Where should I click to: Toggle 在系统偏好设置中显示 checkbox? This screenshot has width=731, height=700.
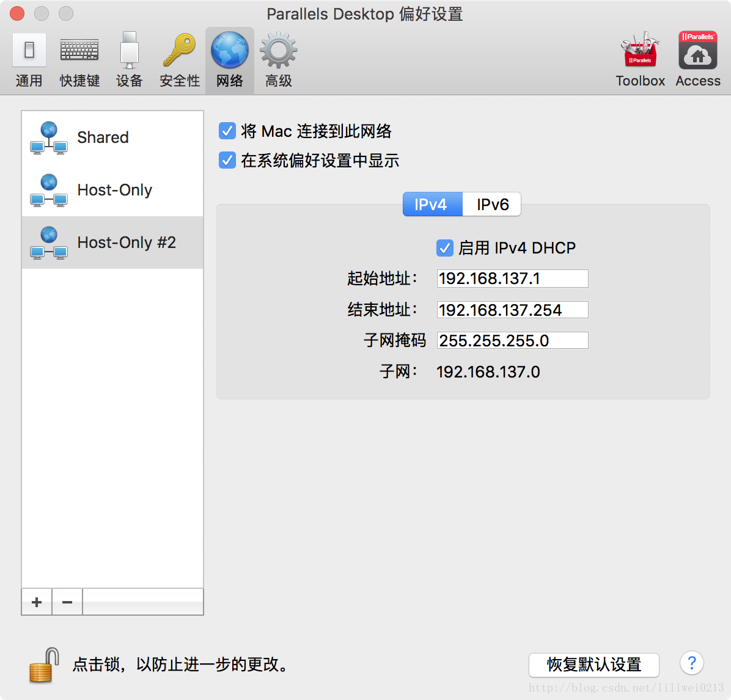[227, 160]
